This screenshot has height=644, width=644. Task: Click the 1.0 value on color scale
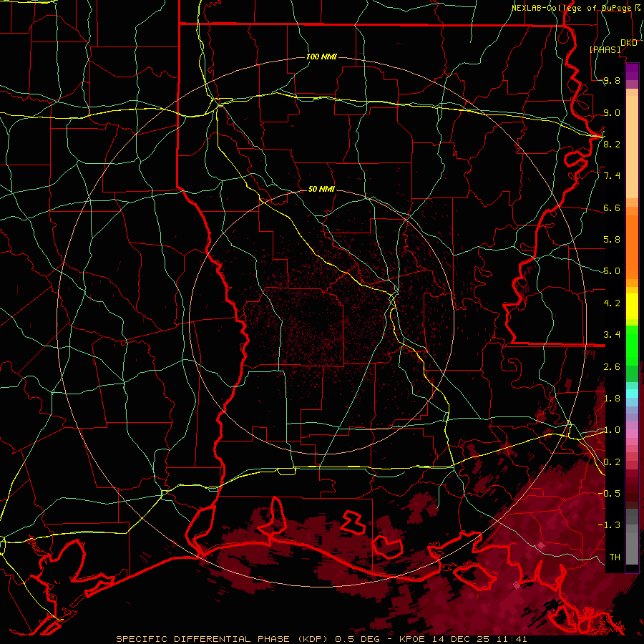coord(612,430)
